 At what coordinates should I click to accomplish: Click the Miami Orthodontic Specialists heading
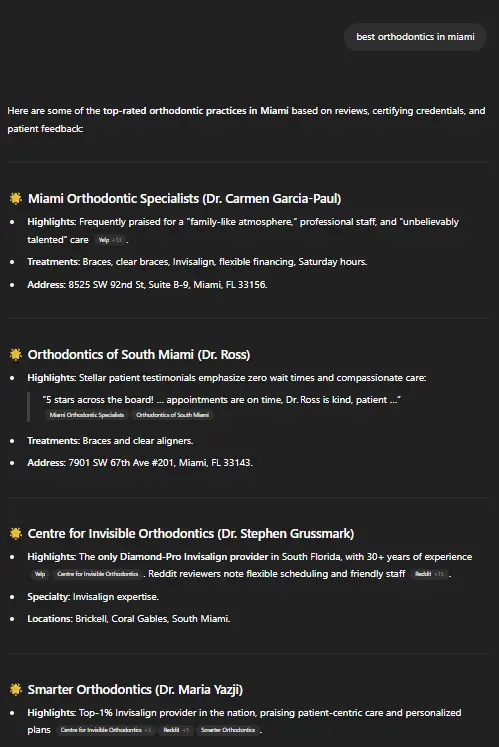click(x=184, y=199)
